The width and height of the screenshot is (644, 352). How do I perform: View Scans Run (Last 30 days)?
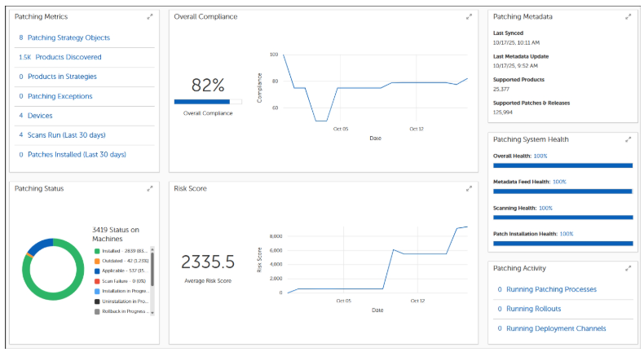click(x=66, y=135)
